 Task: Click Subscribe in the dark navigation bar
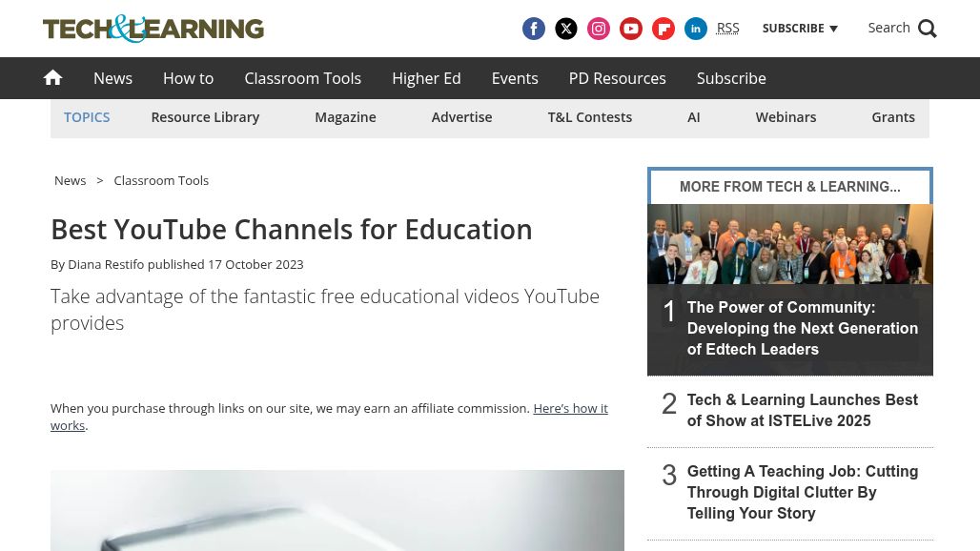(x=731, y=78)
